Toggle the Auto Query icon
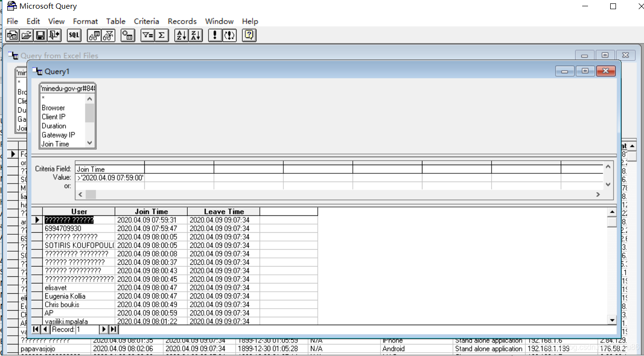This screenshot has height=356, width=644. click(x=229, y=35)
